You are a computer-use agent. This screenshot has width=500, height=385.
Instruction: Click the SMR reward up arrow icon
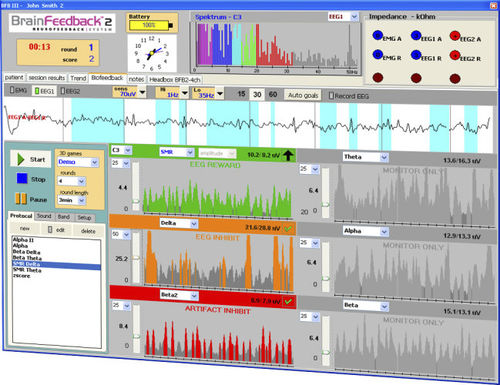pyautogui.click(x=288, y=155)
